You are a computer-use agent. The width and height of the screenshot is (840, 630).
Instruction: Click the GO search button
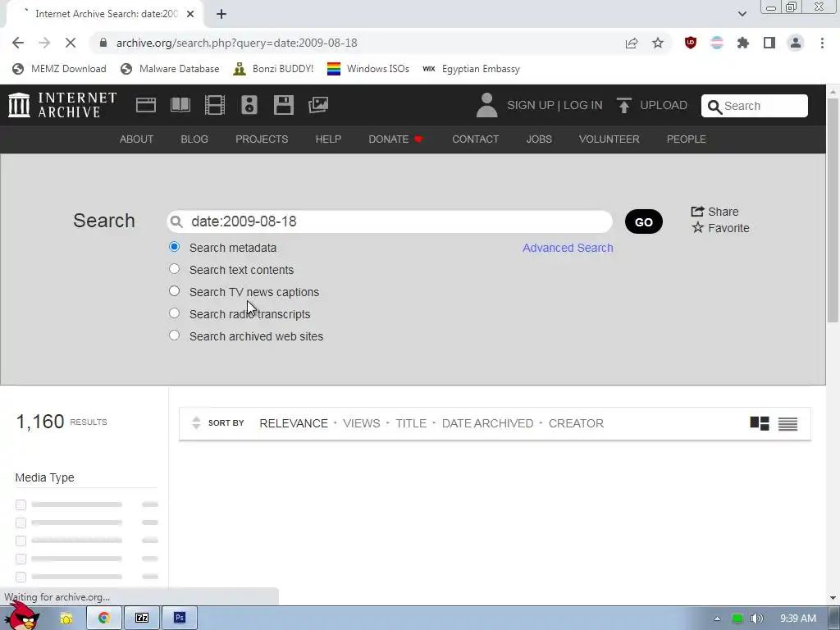(643, 221)
